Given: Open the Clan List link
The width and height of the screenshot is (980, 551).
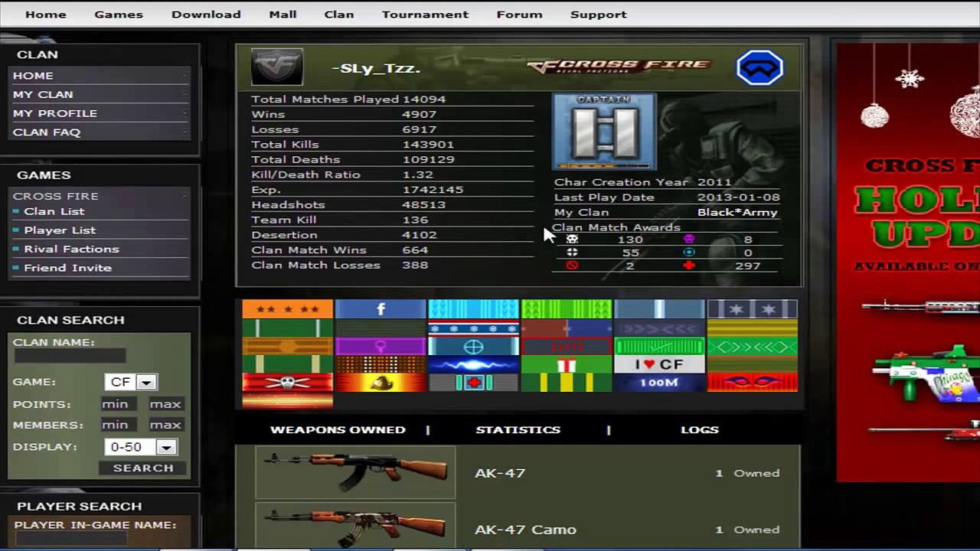Looking at the screenshot, I should 54,211.
